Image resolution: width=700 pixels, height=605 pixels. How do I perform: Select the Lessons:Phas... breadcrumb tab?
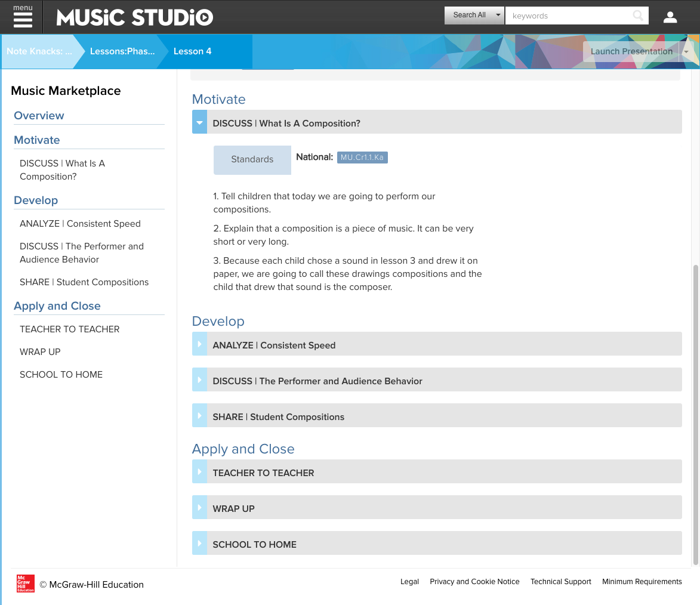pyautogui.click(x=122, y=51)
